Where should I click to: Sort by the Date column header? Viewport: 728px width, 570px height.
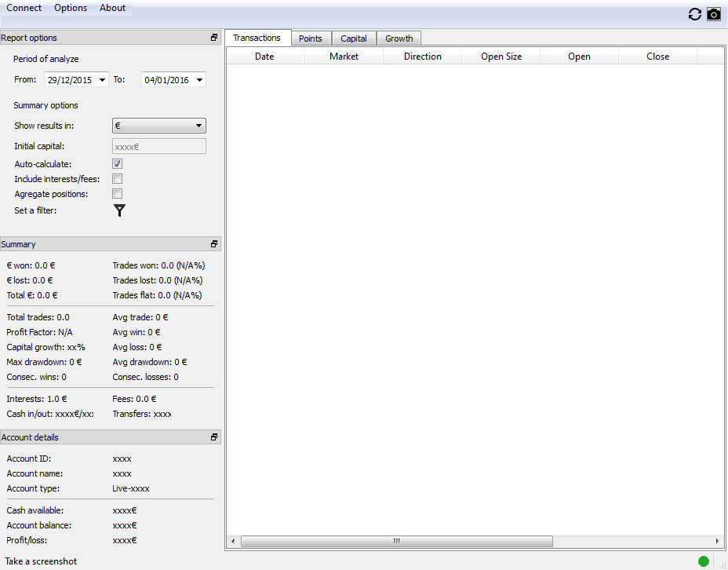point(264,57)
